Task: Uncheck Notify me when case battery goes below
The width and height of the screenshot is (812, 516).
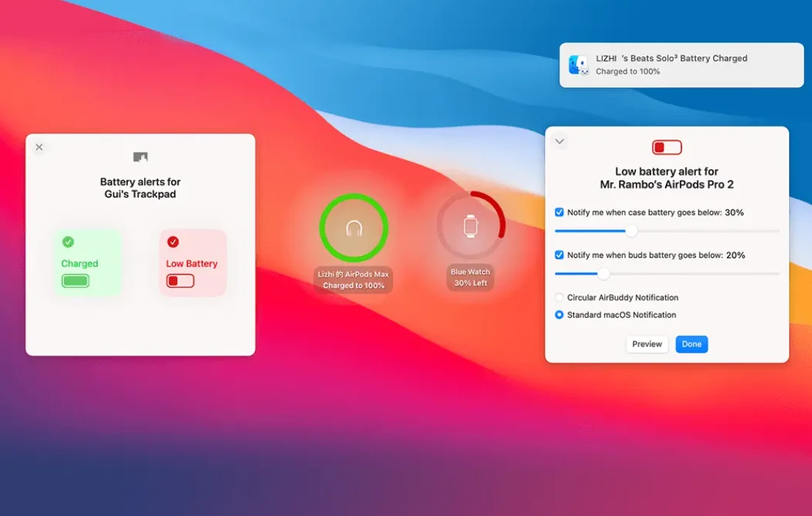Action: pos(559,212)
